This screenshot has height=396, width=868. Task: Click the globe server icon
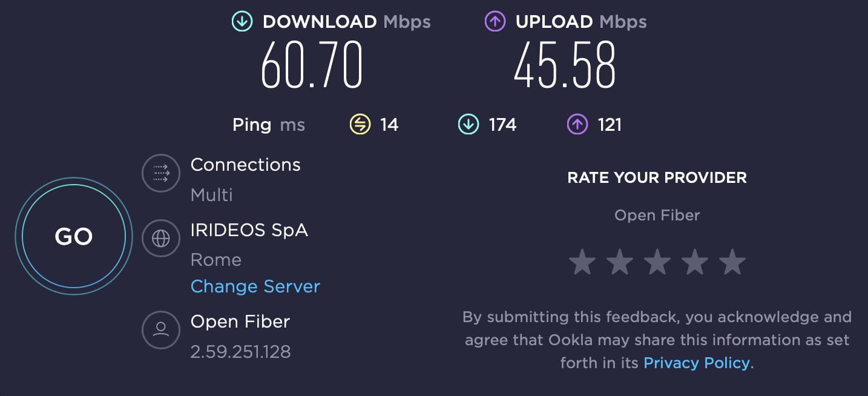161,239
